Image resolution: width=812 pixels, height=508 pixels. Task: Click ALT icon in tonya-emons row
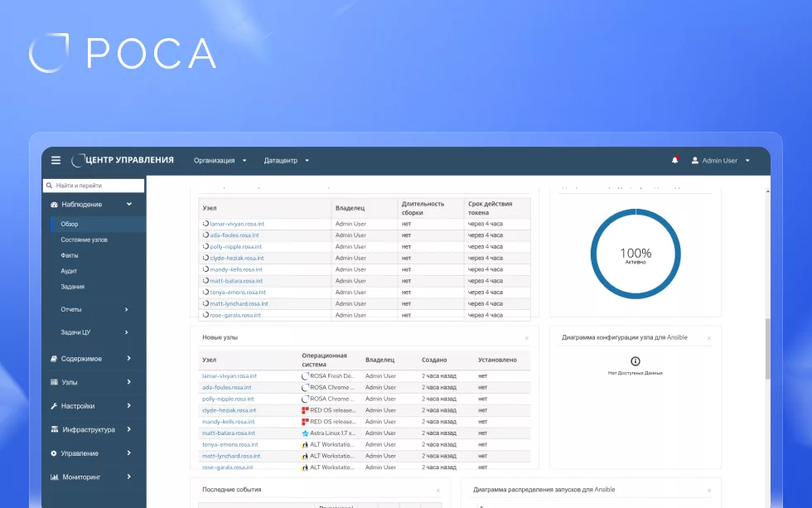(305, 444)
